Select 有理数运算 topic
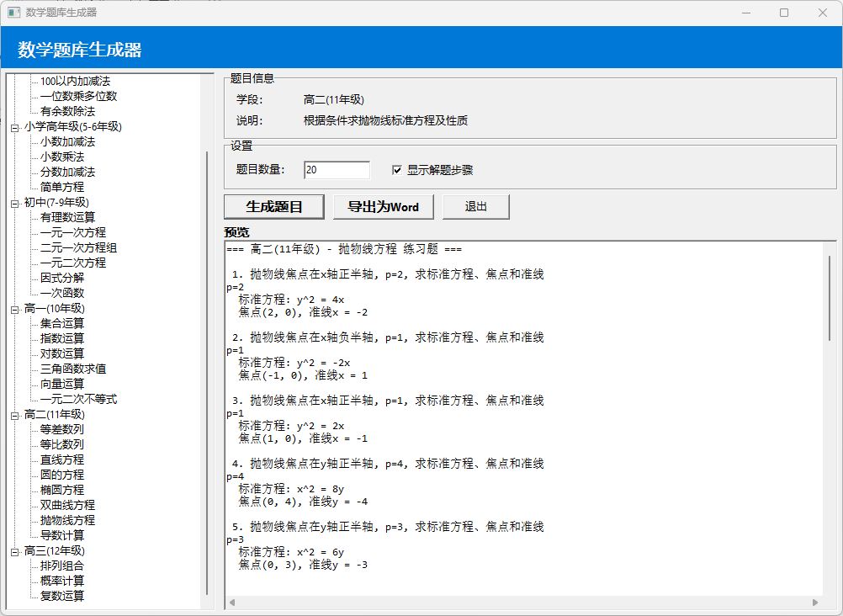The height and width of the screenshot is (616, 843). click(x=68, y=217)
